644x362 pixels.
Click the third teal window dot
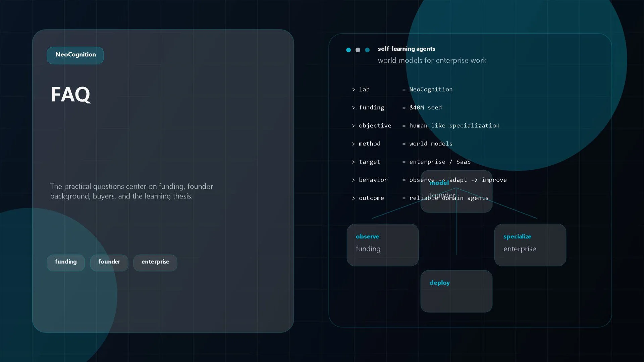(x=367, y=50)
